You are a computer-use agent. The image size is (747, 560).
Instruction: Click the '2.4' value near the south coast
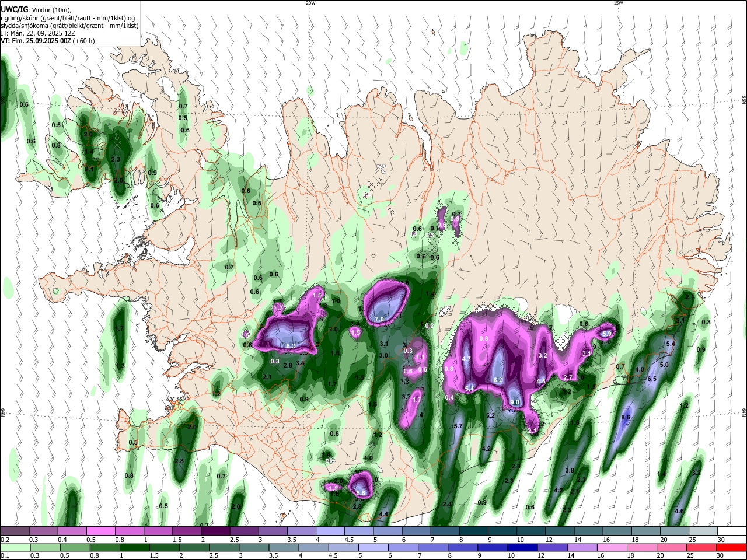[x=448, y=505]
